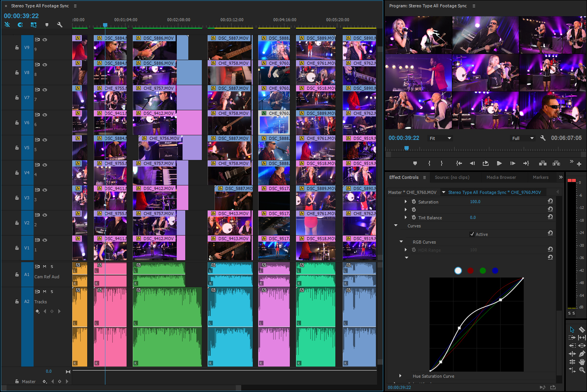The width and height of the screenshot is (587, 392).
Task: Uncheck the Curves Active checkbox
Action: point(472,234)
